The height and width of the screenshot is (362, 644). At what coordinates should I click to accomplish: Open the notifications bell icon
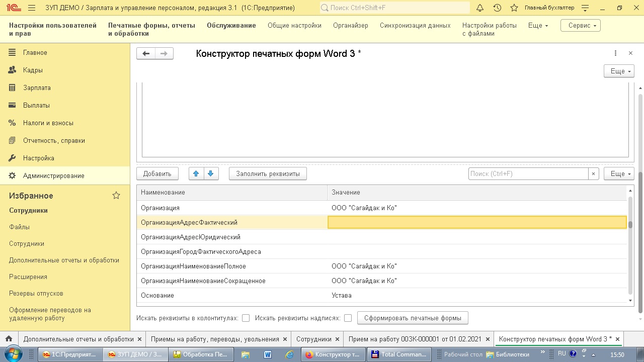click(x=480, y=8)
